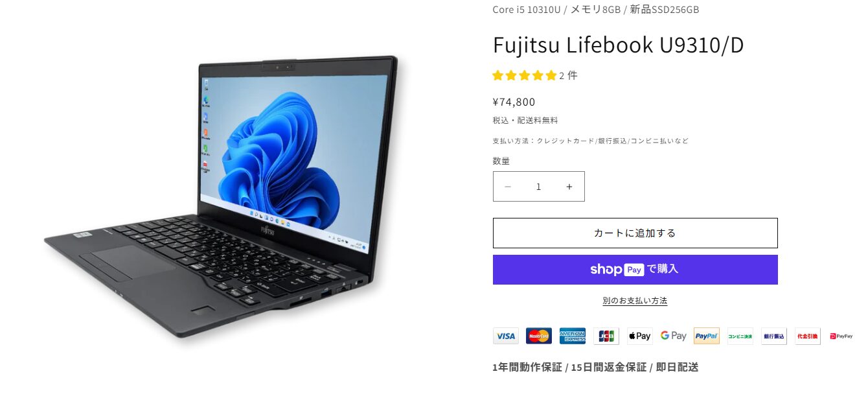Click the American Express icon
The height and width of the screenshot is (400, 868).
(x=573, y=336)
